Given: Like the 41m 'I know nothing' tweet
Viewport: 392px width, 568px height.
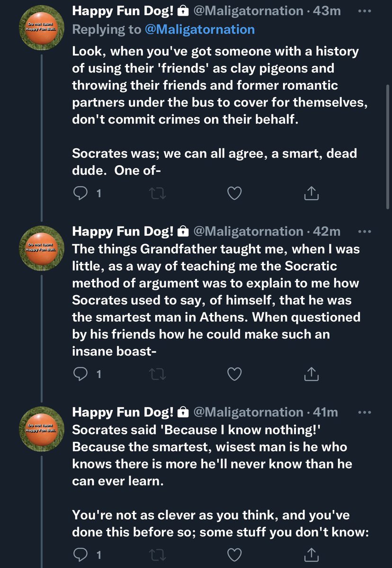Looking at the screenshot, I should click(234, 554).
